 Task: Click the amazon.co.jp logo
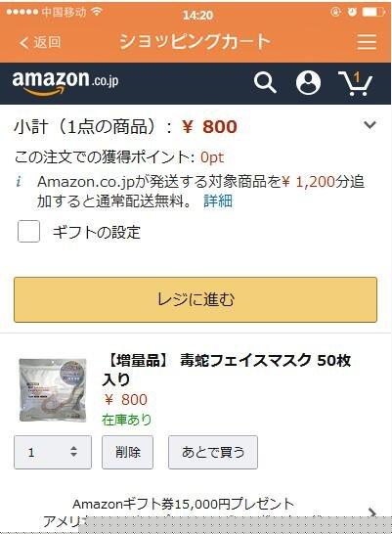pos(65,82)
